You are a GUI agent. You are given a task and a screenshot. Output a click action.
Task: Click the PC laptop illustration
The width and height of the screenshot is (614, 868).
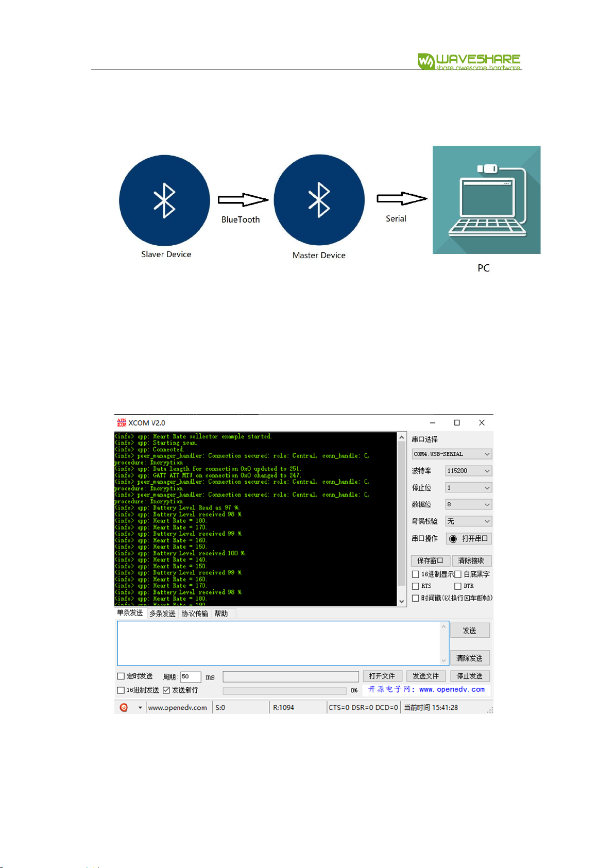(486, 200)
